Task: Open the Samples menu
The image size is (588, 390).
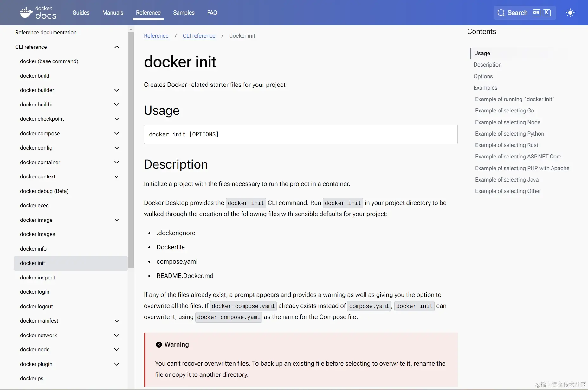Action: (184, 13)
